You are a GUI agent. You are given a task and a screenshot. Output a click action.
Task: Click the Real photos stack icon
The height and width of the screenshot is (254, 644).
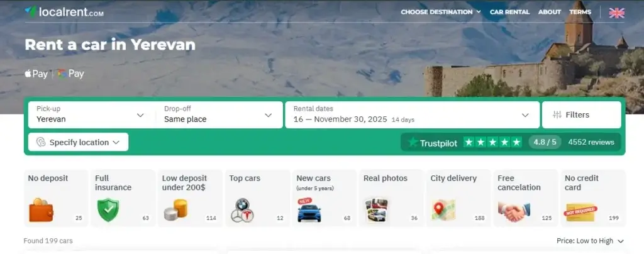coord(376,210)
